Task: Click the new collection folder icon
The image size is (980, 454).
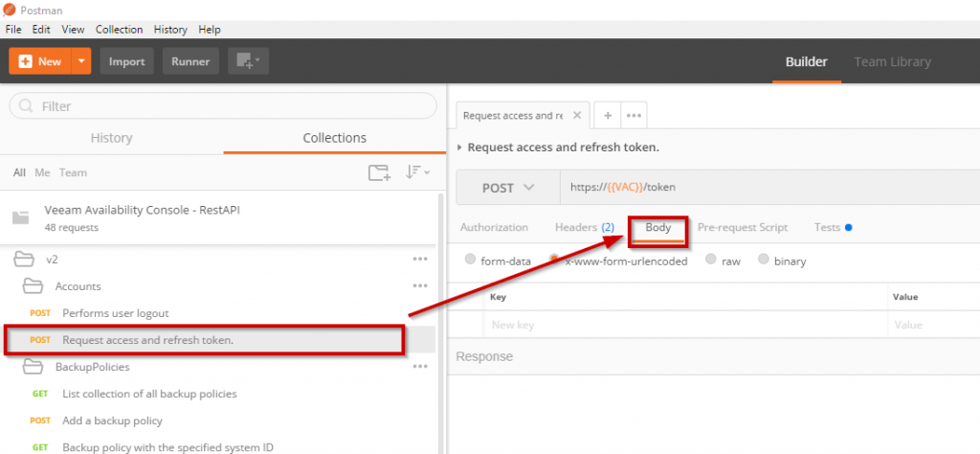Action: [x=379, y=172]
